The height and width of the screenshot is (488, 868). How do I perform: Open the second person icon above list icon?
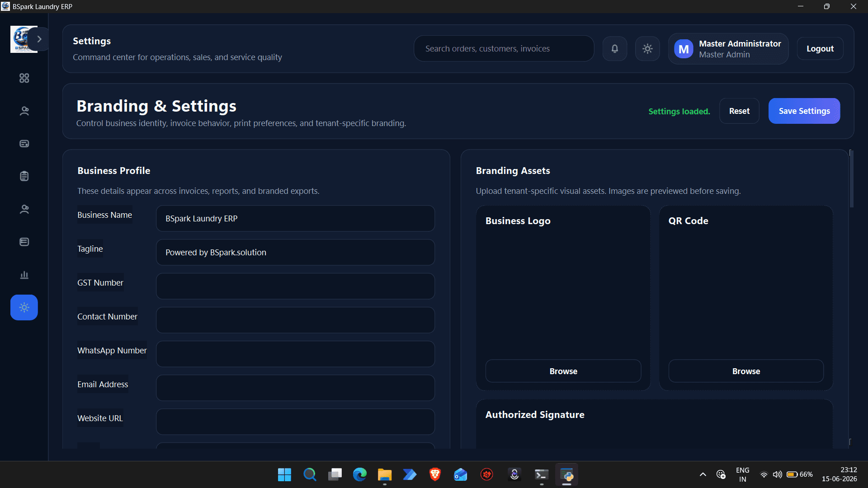pos(24,209)
